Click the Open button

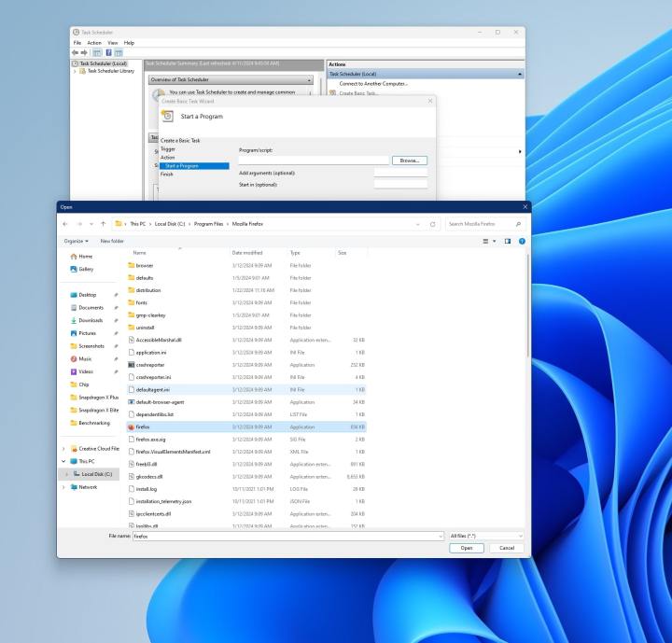pyautogui.click(x=466, y=549)
